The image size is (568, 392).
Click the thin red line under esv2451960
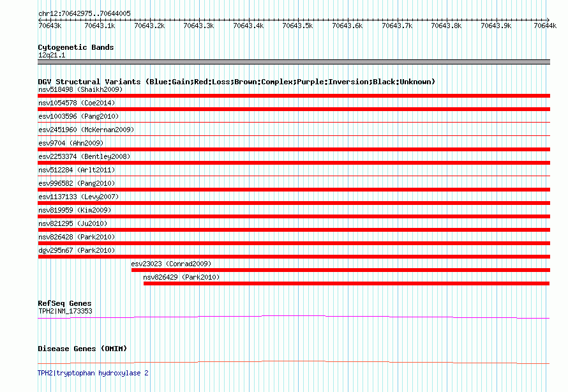294,136
